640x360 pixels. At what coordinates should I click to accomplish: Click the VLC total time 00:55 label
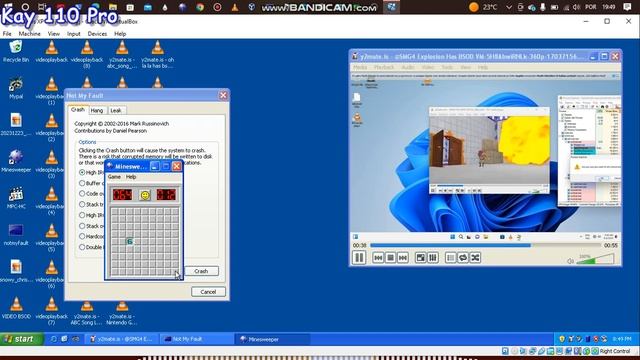(611, 245)
